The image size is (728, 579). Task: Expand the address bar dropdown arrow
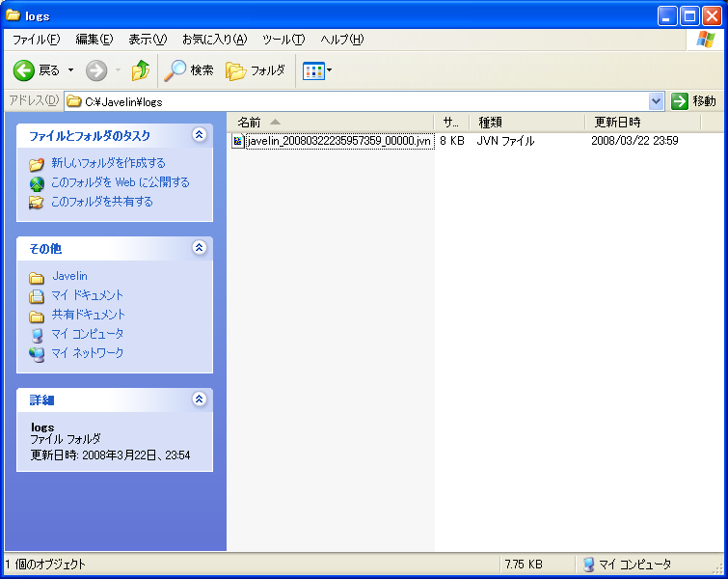pos(656,101)
